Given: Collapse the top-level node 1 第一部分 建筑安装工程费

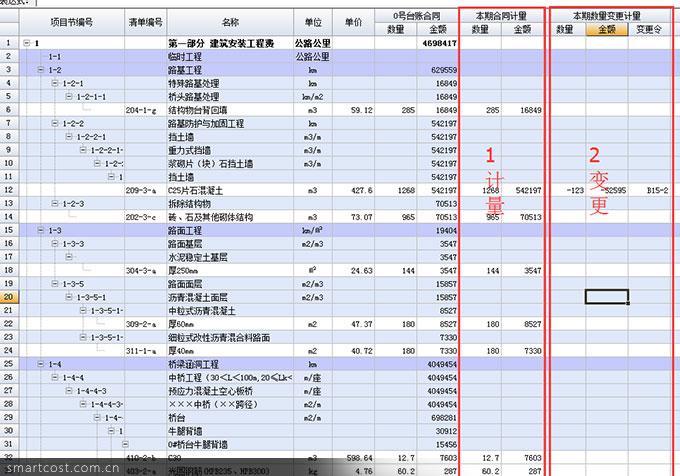Looking at the screenshot, I should pos(26,43).
